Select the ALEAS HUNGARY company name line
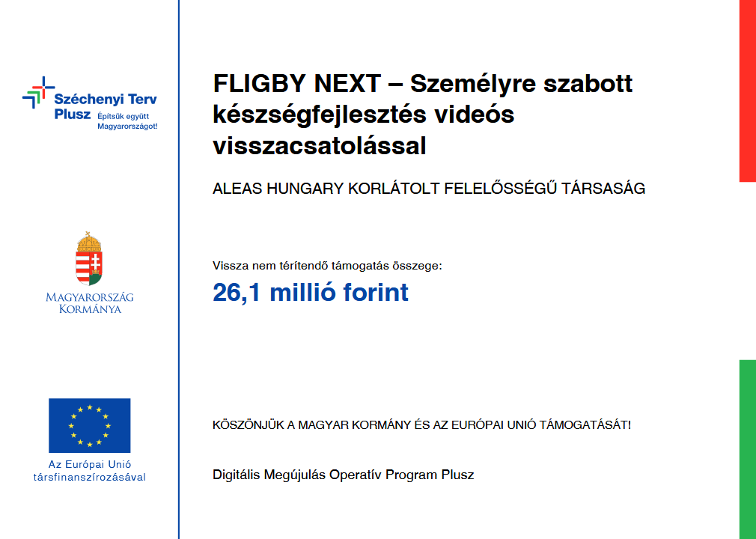This screenshot has height=539, width=756. [x=429, y=189]
